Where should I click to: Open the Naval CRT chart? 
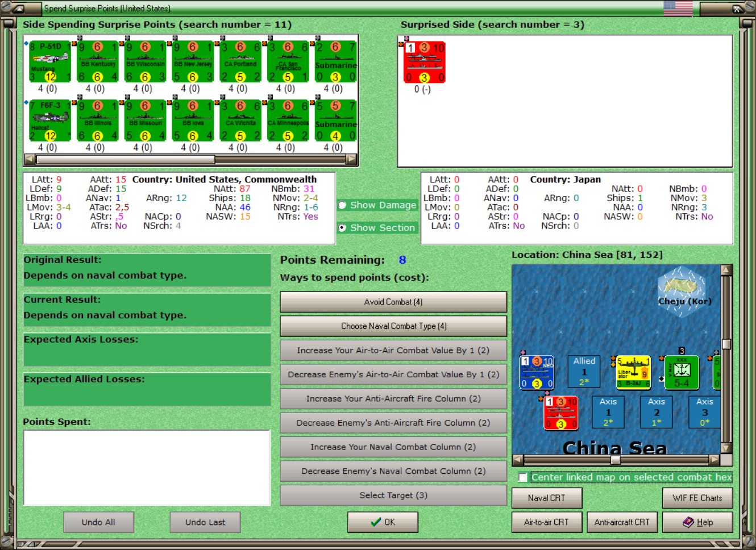pos(547,498)
